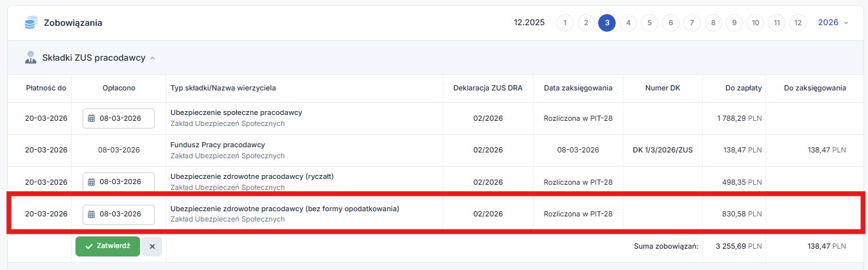Go to month 12
The image size is (868, 270).
tap(798, 23)
